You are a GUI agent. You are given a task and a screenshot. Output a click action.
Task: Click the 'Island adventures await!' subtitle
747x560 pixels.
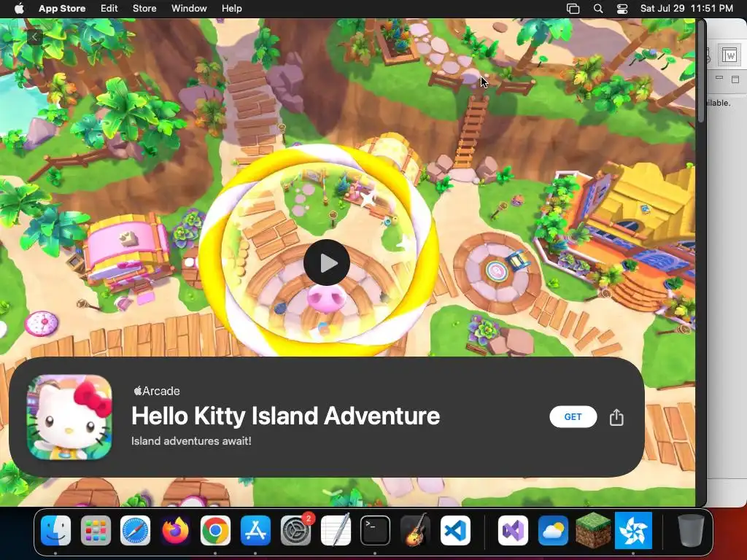[191, 441]
